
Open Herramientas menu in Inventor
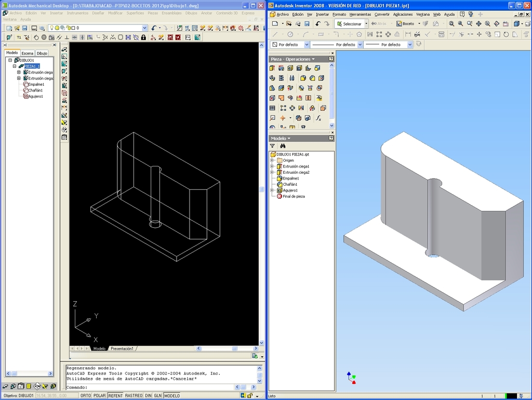point(360,14)
